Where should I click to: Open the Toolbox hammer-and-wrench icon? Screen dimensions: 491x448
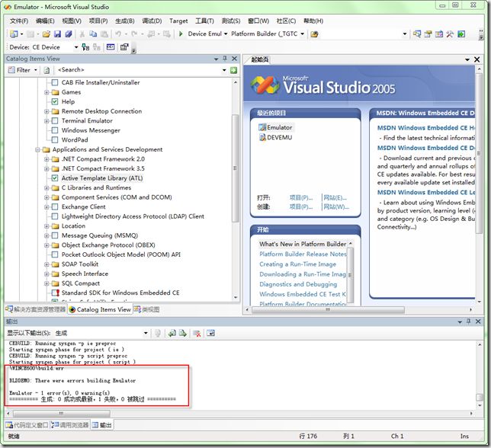(450, 34)
